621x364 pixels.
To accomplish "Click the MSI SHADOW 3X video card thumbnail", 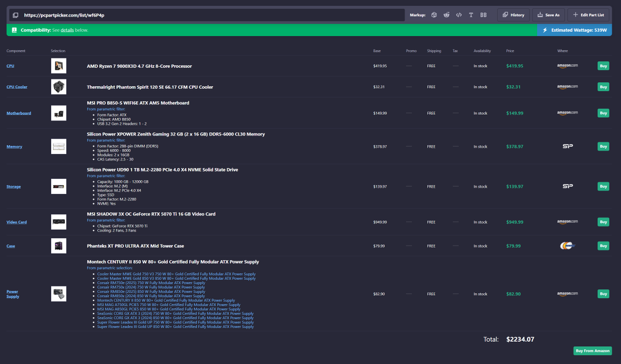I will (58, 222).
